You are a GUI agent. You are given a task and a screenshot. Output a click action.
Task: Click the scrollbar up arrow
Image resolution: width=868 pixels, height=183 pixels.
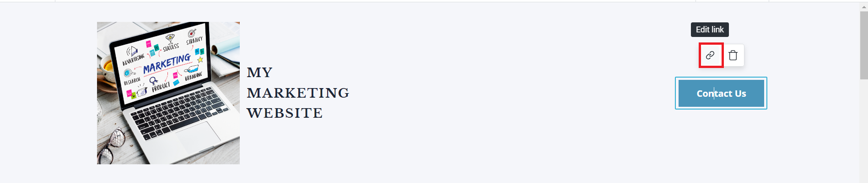click(x=864, y=6)
